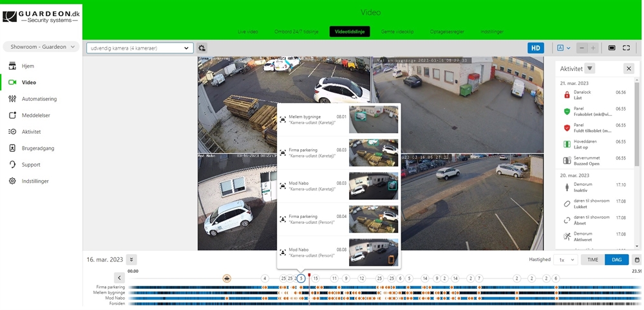Click the vehicle event icon on timeline
This screenshot has height=310, width=644.
227,278
